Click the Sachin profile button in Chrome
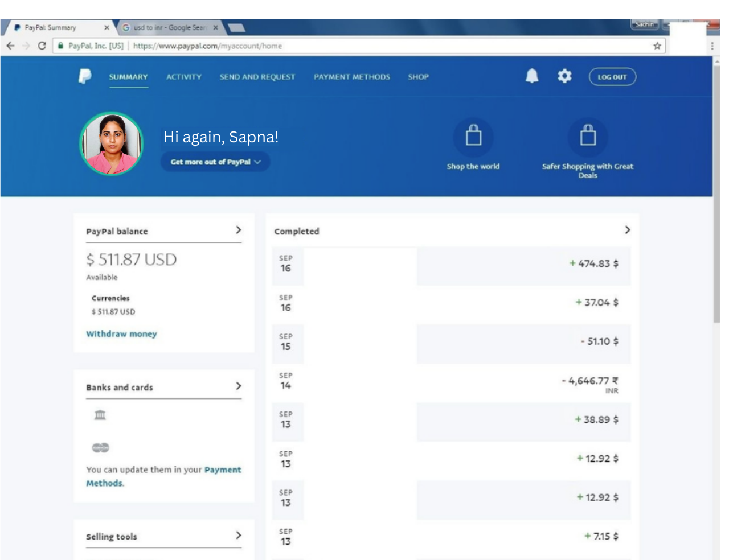 click(x=645, y=24)
